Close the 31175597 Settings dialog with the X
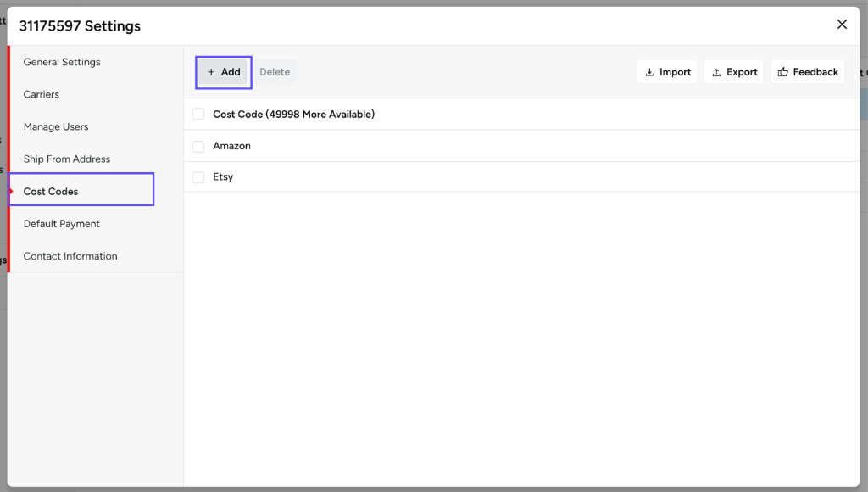The image size is (868, 492). (x=842, y=25)
